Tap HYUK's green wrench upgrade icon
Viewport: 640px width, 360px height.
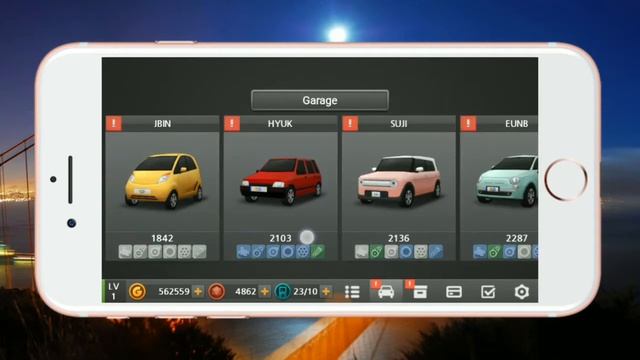(x=318, y=252)
